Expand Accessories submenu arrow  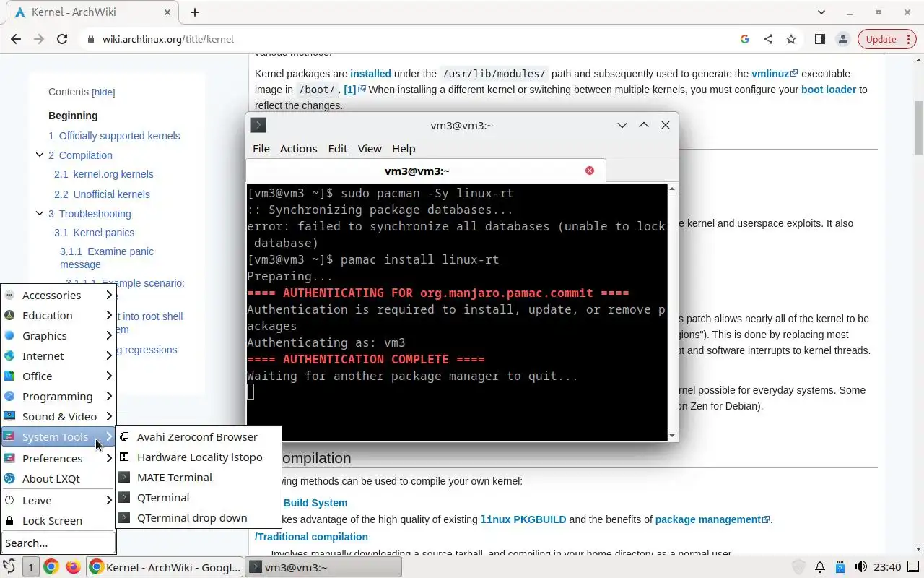point(109,295)
